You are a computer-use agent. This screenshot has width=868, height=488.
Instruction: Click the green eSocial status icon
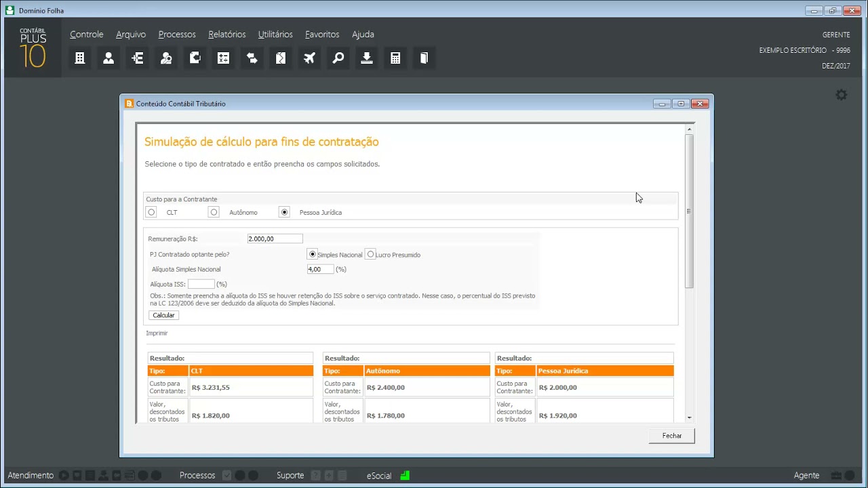click(405, 476)
